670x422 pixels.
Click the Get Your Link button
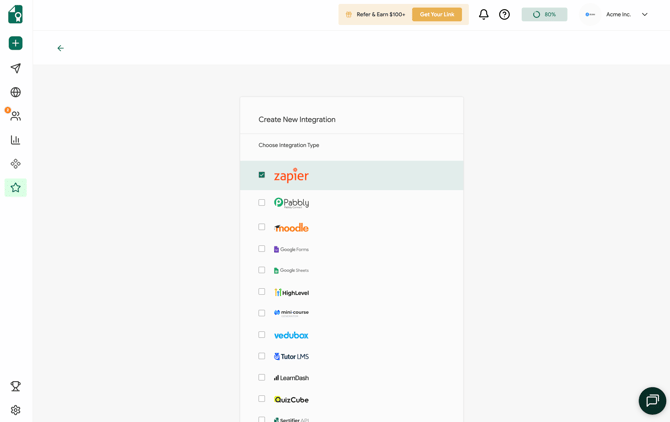[437, 15]
